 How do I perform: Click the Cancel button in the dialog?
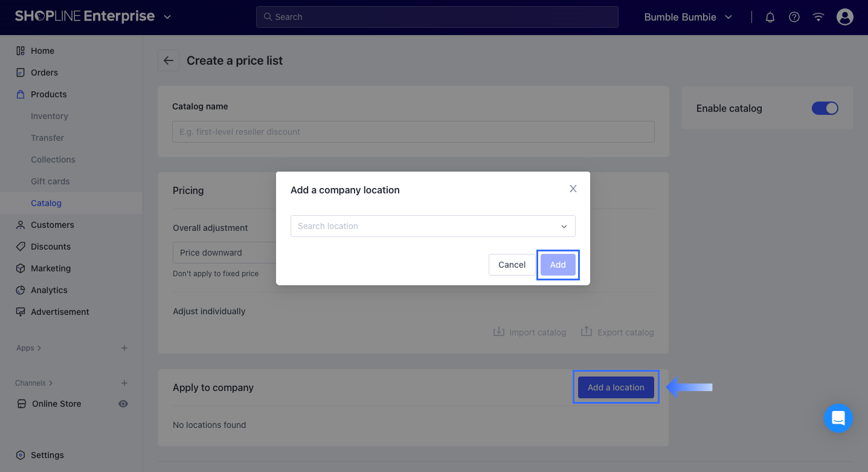click(512, 265)
